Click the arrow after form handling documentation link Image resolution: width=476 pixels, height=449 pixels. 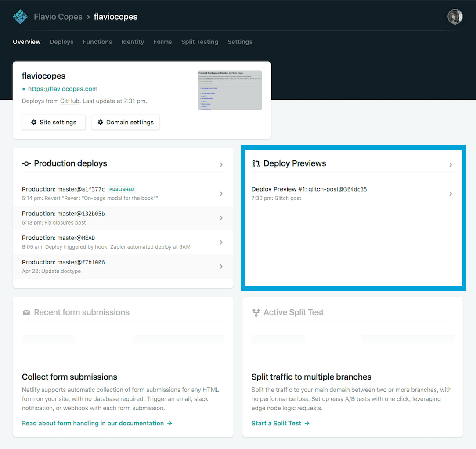(x=169, y=423)
